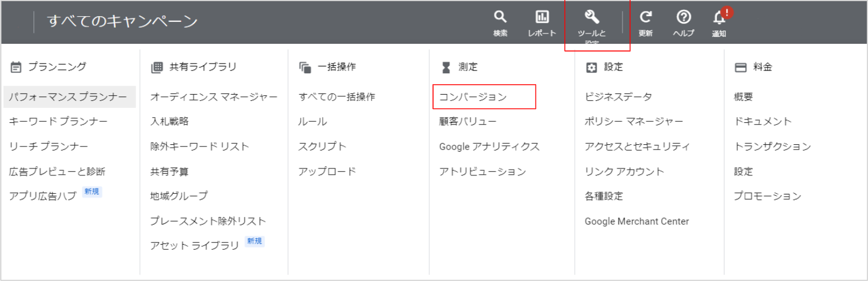The image size is (868, 281).
Task: Click the Billing (料金) card icon
Action: click(x=741, y=67)
